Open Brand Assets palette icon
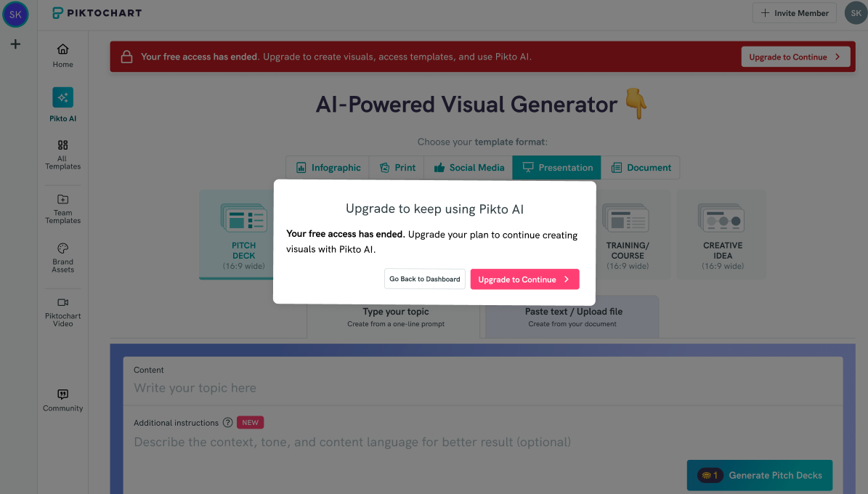 tap(62, 248)
